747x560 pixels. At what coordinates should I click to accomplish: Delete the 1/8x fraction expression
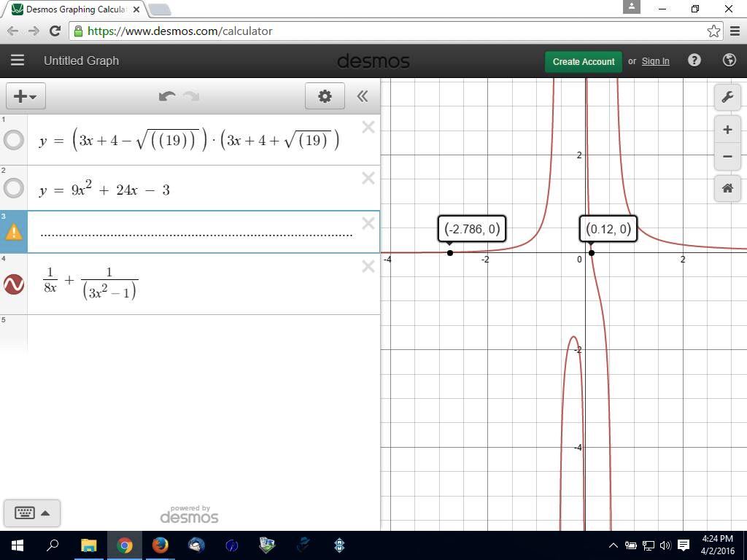(368, 266)
